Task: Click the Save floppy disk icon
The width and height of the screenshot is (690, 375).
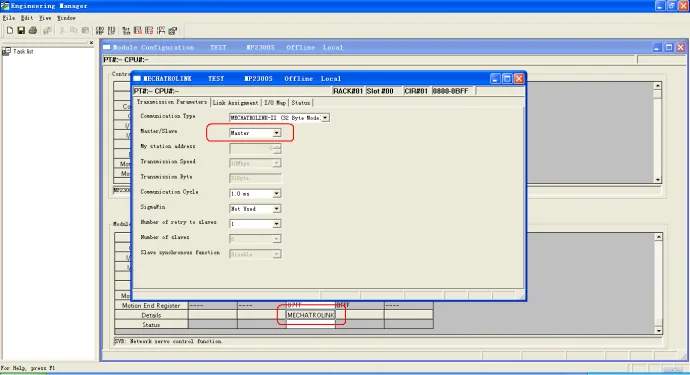Action: click(21, 30)
